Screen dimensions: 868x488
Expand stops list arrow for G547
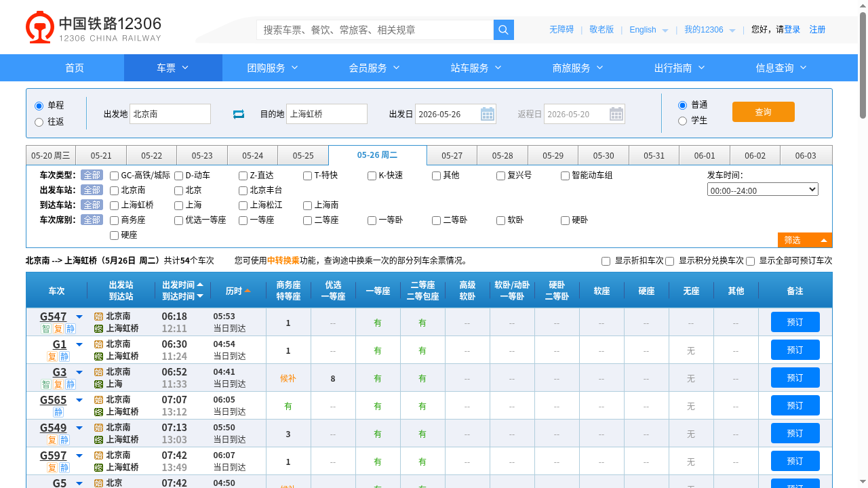coord(79,317)
